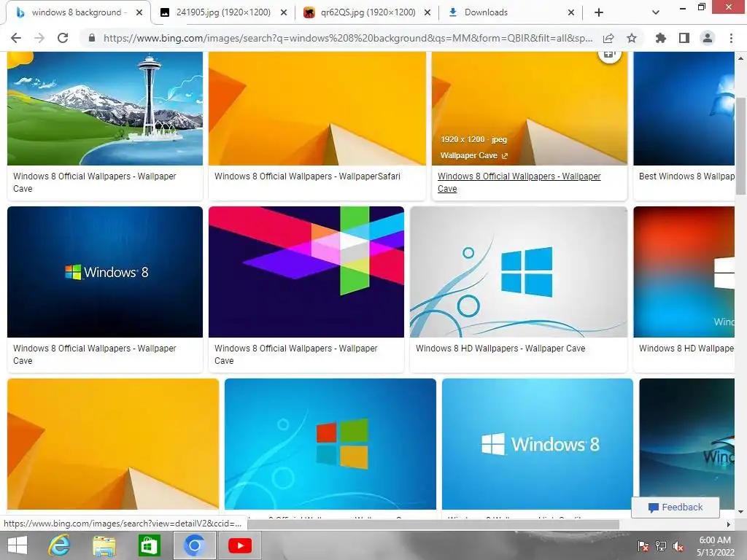This screenshot has height=560, width=747.
Task: Reload the Bing images page
Action: (63, 38)
